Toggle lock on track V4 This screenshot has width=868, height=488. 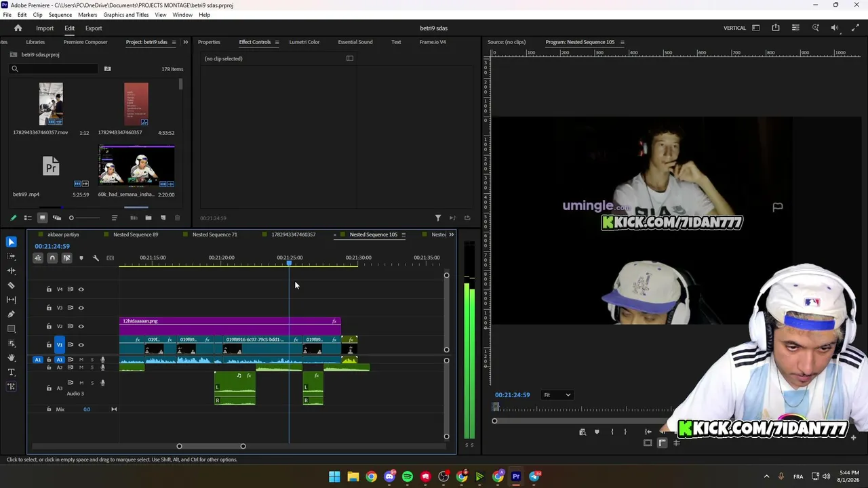point(49,289)
